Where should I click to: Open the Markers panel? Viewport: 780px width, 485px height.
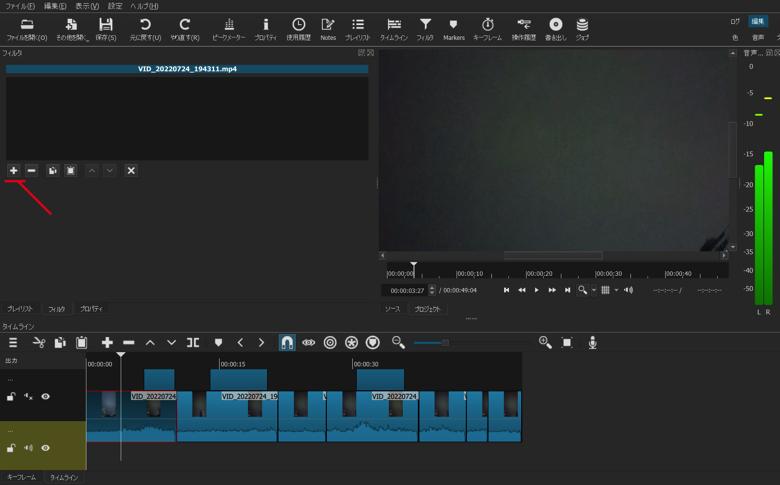[x=454, y=29]
